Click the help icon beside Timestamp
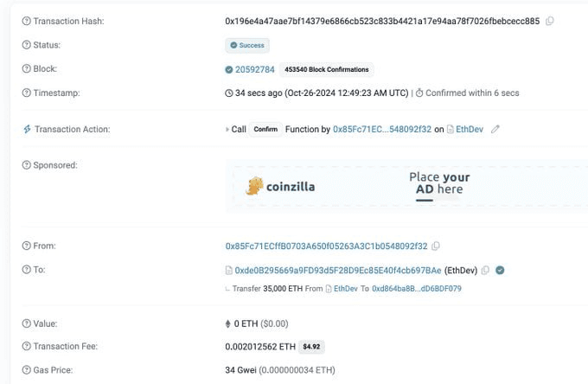Viewport: 588px width, 384px height. click(26, 93)
